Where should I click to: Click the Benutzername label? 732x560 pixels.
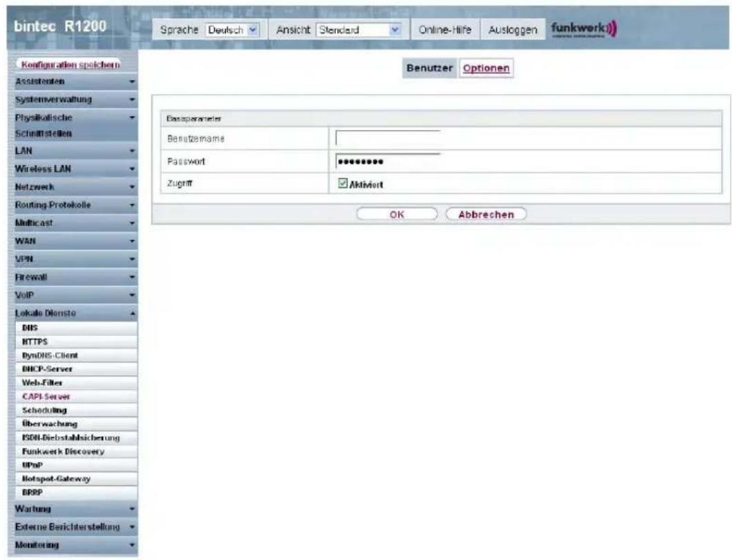click(196, 139)
